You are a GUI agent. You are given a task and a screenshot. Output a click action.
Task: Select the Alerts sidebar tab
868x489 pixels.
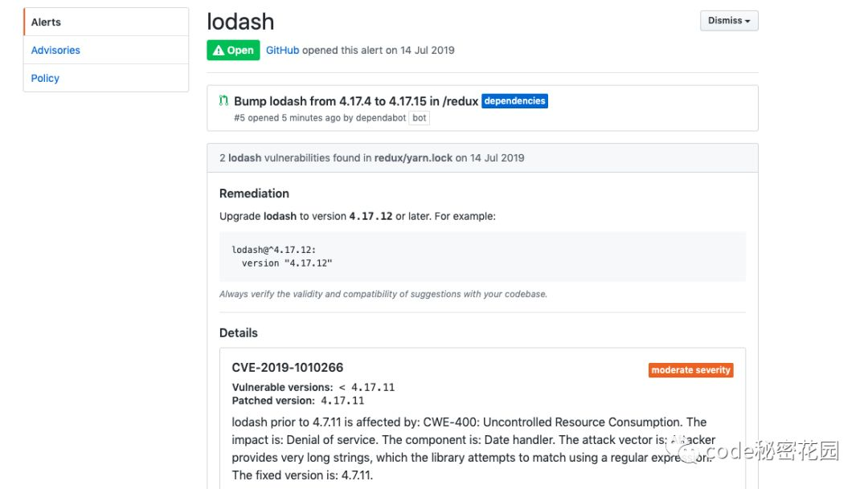tap(46, 22)
